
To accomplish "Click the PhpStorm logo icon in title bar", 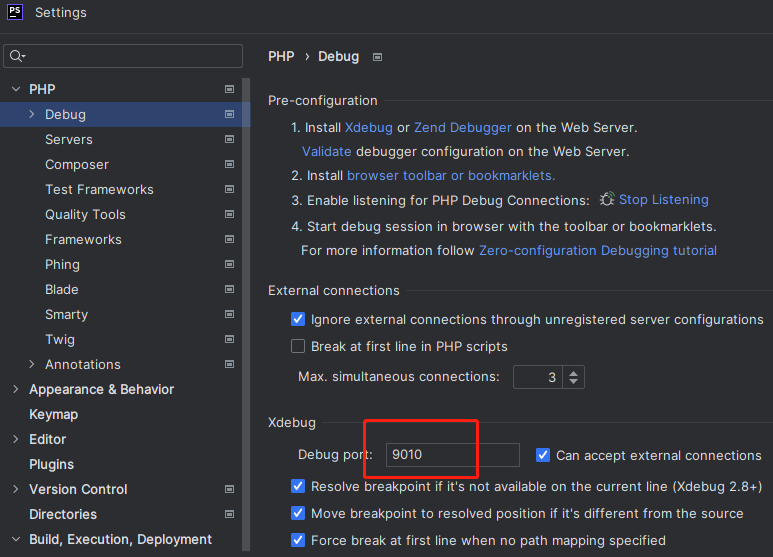I will [x=15, y=11].
